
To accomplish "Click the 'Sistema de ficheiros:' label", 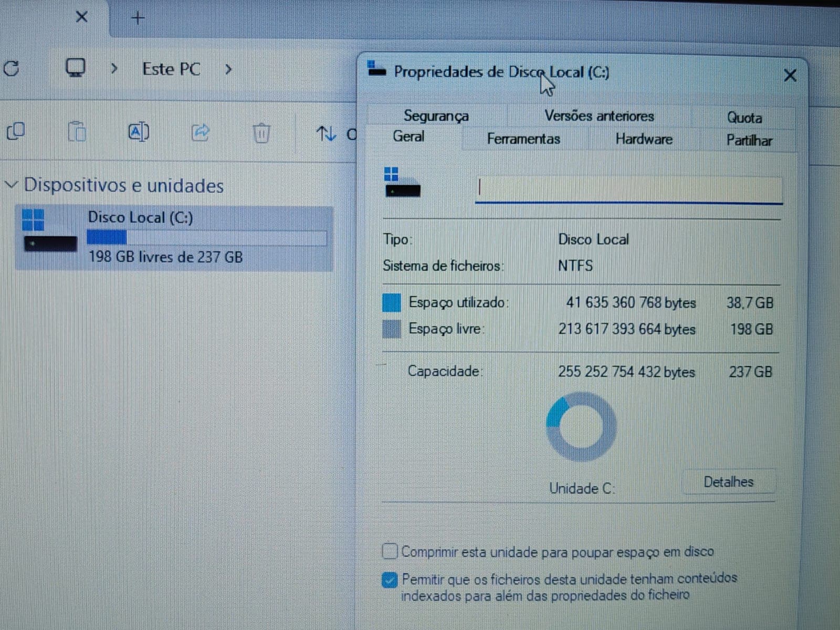I will click(x=443, y=266).
